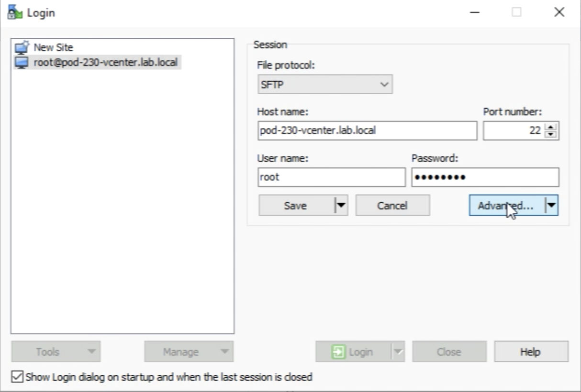Expand the Advanced button dropdown arrow

pyautogui.click(x=551, y=206)
